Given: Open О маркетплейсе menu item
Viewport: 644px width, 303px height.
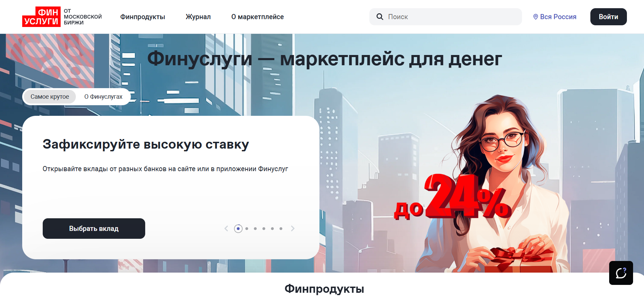Looking at the screenshot, I should pos(257,17).
